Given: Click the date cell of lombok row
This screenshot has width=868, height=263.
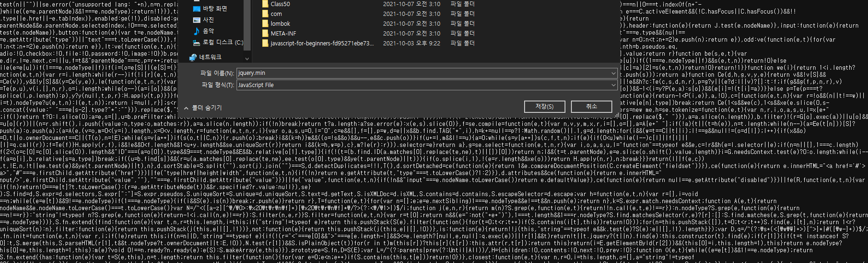Looking at the screenshot, I should 411,23.
